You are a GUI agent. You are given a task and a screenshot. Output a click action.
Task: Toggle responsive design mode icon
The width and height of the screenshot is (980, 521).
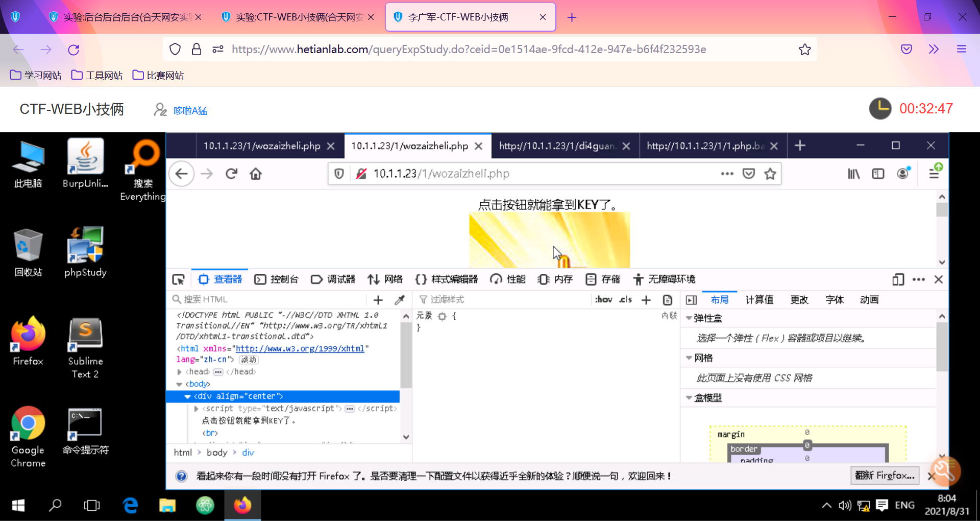898,279
